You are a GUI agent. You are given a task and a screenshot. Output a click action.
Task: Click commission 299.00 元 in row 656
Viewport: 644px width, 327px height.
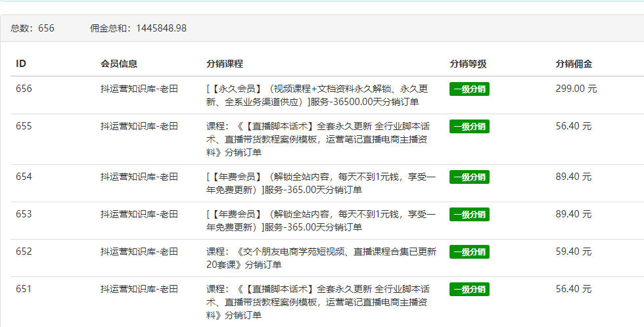pyautogui.click(x=576, y=89)
